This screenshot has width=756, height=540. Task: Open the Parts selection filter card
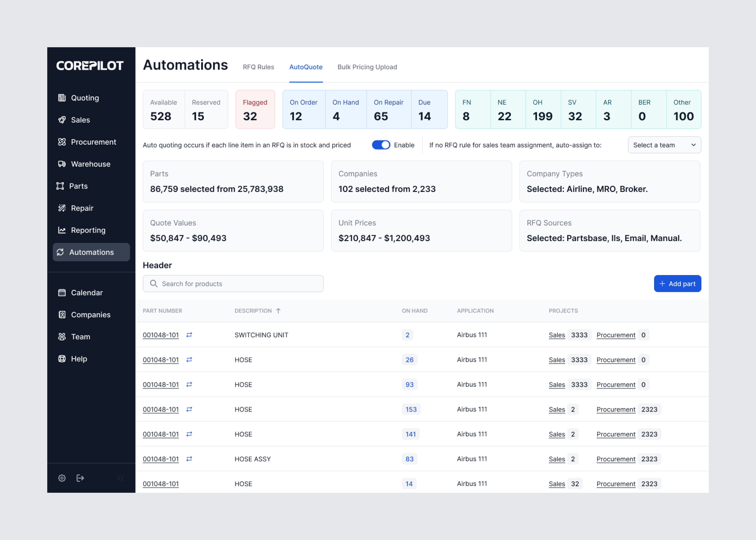(x=233, y=182)
